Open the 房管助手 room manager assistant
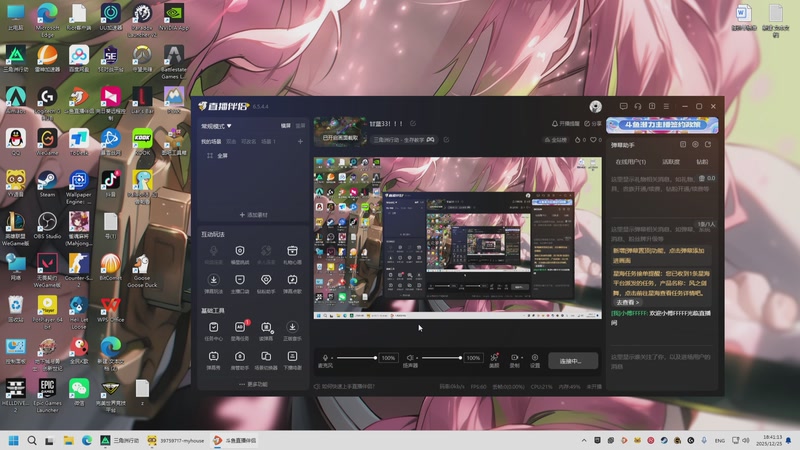 click(240, 360)
